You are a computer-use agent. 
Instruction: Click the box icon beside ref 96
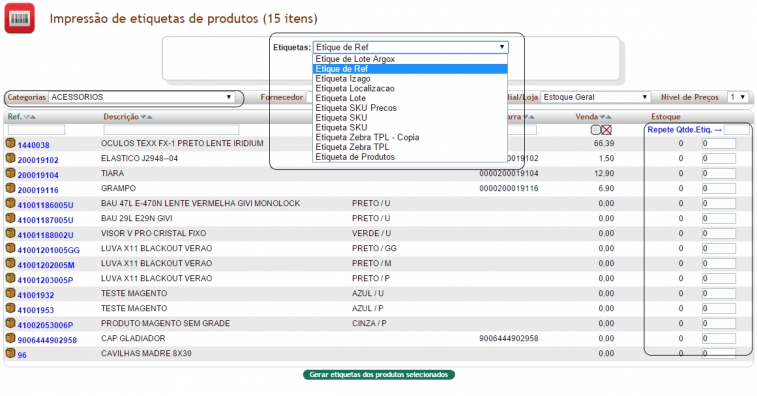[11, 353]
